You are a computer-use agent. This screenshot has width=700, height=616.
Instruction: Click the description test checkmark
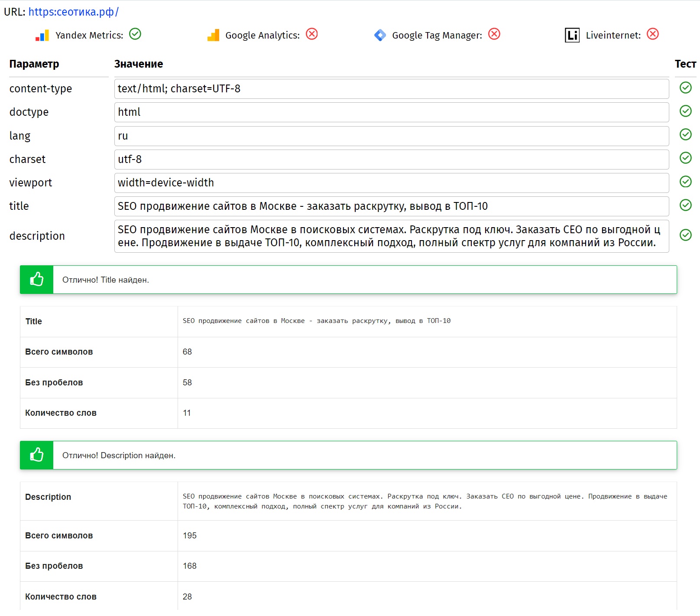(685, 235)
